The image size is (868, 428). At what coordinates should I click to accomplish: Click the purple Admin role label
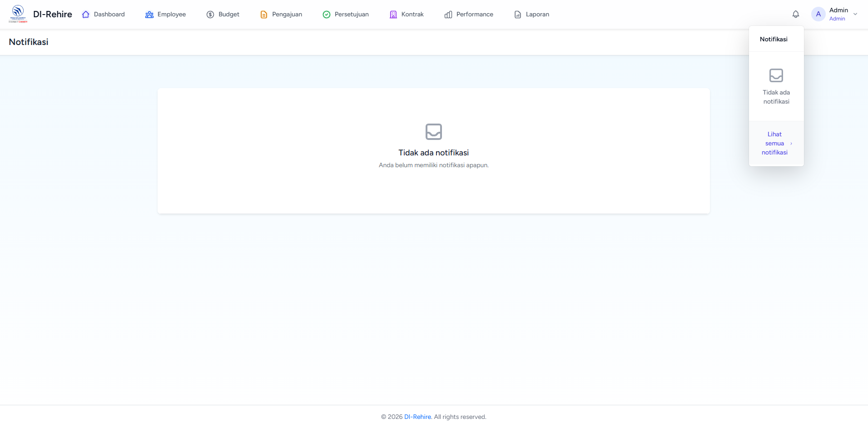(x=837, y=19)
